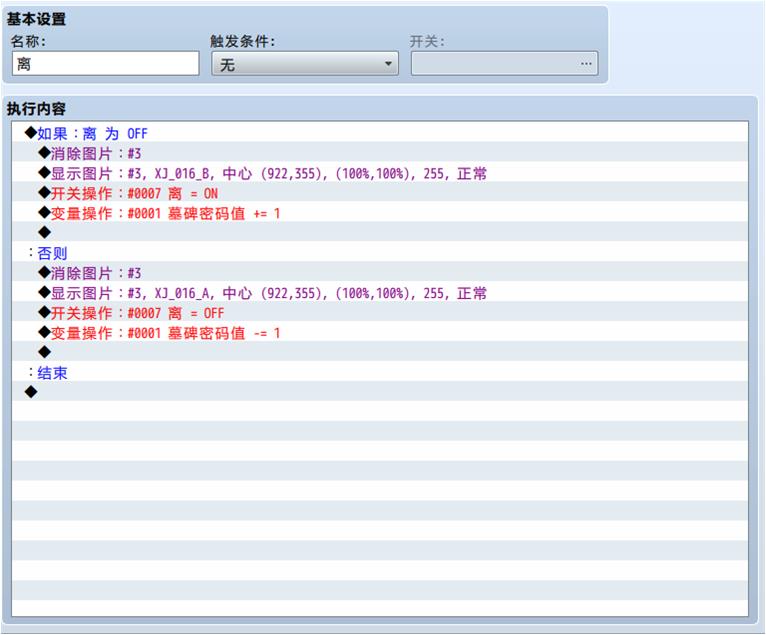Select the 变量操作 墓碑密码值 += 1 line

coord(380,213)
